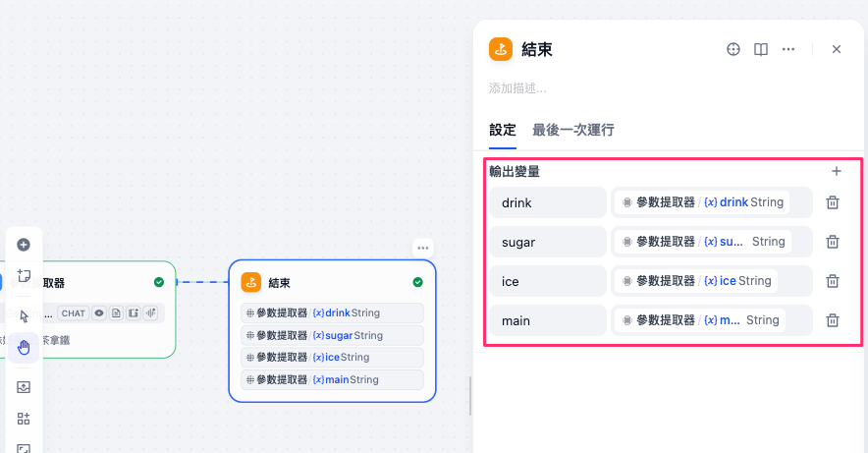Switch to the 最後一次運行 tab
This screenshot has height=453, width=868.
point(573,130)
